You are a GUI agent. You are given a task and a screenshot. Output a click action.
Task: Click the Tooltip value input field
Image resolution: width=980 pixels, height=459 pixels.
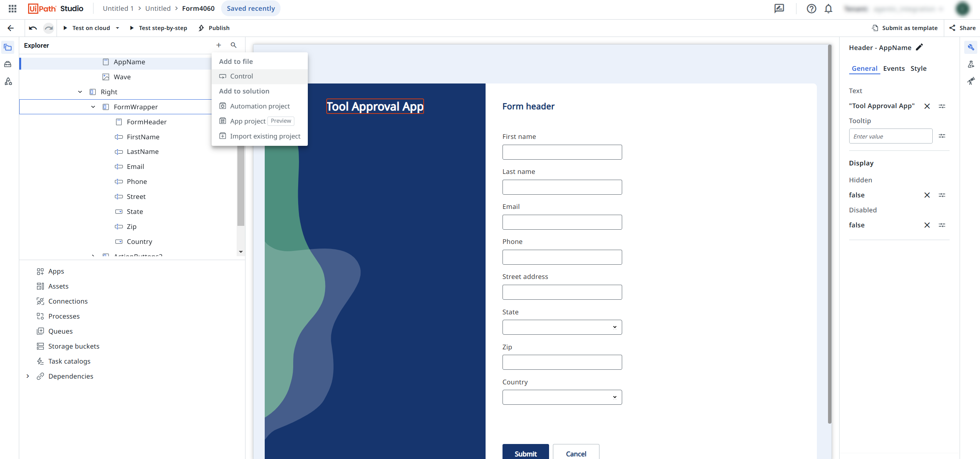pos(890,136)
